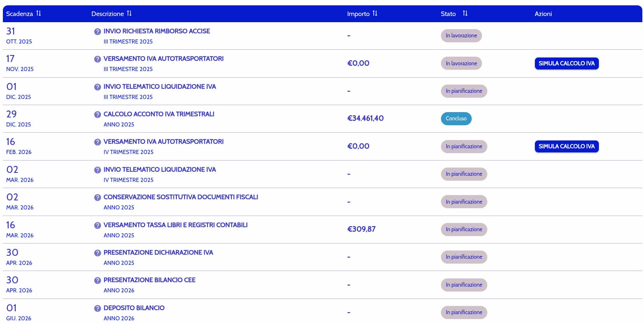Sort by Descrizione column arrows
The height and width of the screenshot is (324, 644).
[129, 13]
